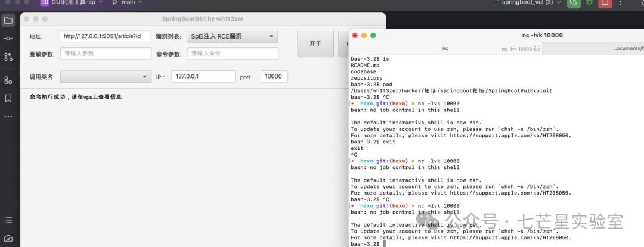Click the 命令参数: label
The width and height of the screenshot is (644, 247).
169,54
